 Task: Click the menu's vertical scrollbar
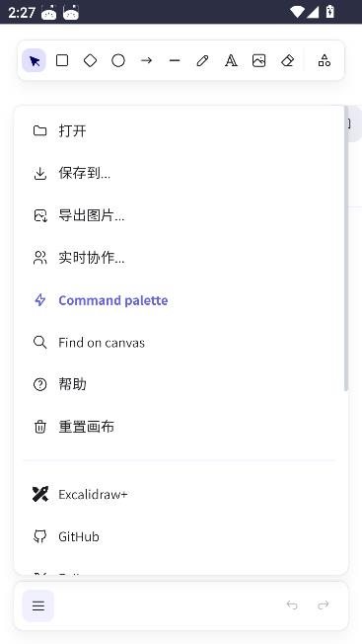tap(346, 249)
